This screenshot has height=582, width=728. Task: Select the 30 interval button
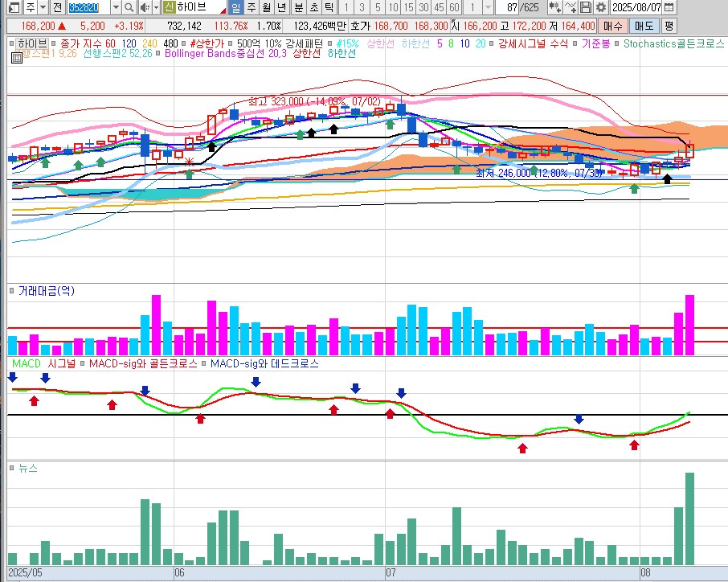point(423,7)
